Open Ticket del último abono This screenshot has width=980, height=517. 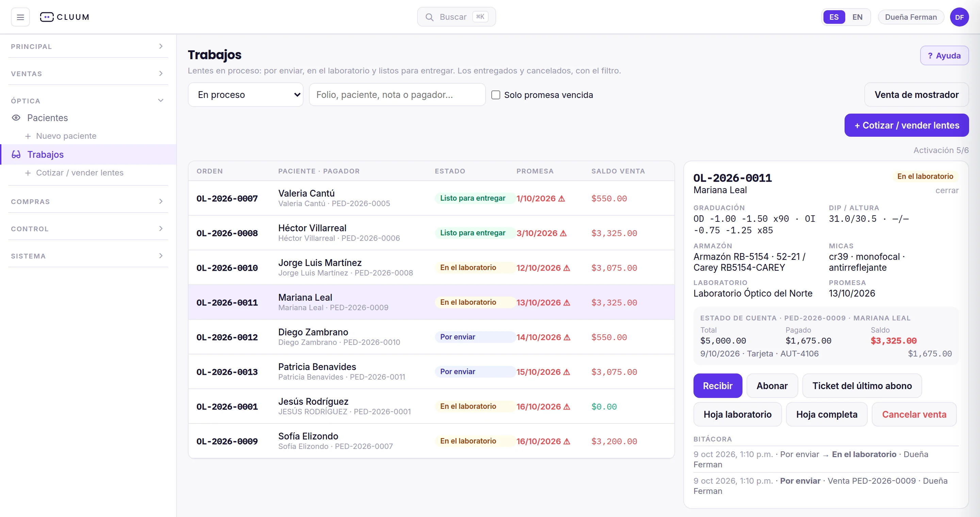[862, 386]
